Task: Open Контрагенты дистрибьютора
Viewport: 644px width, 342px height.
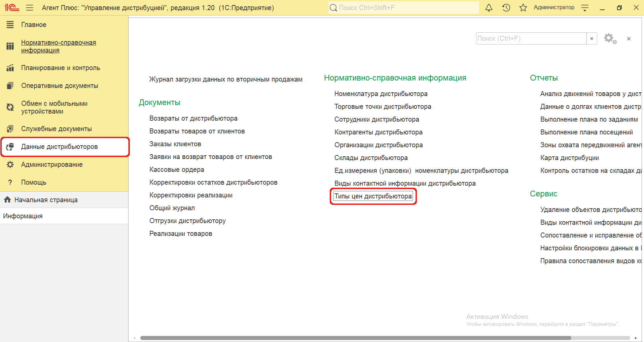Action: click(379, 132)
